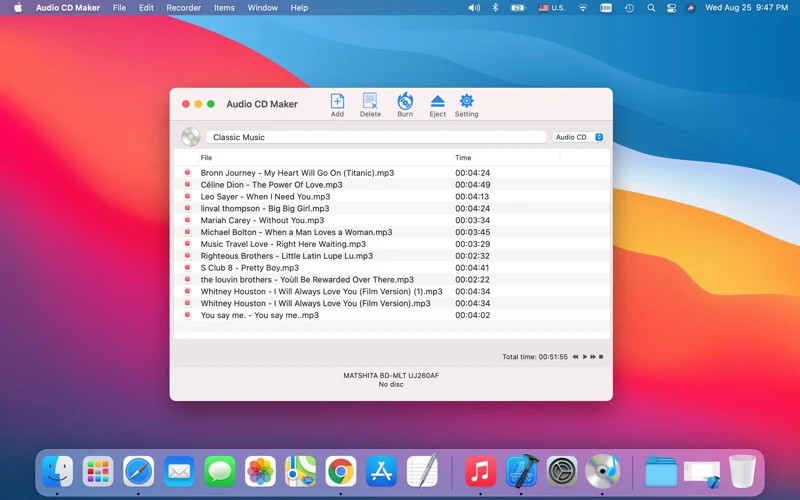
Task: Open the Help menu
Action: point(299,8)
